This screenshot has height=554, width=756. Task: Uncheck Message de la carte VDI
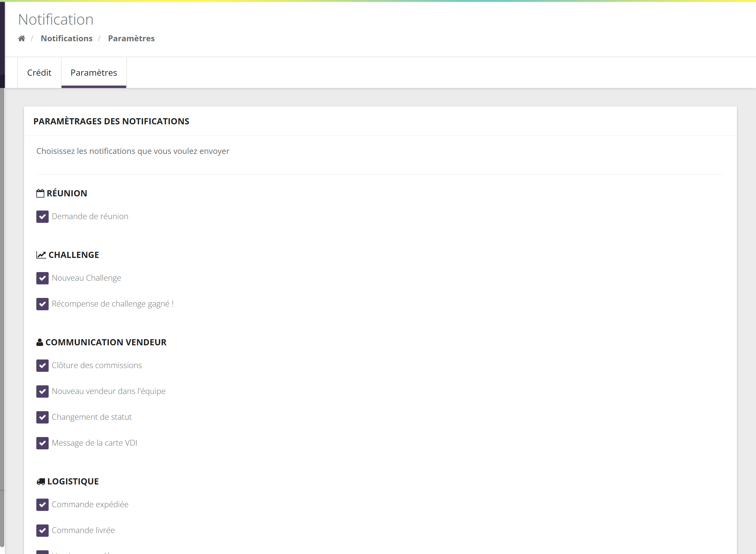42,443
